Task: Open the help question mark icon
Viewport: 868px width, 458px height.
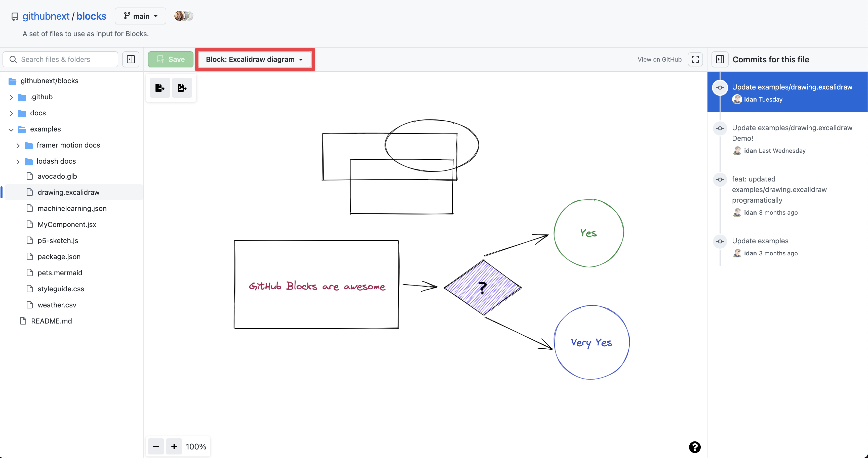Action: point(694,447)
